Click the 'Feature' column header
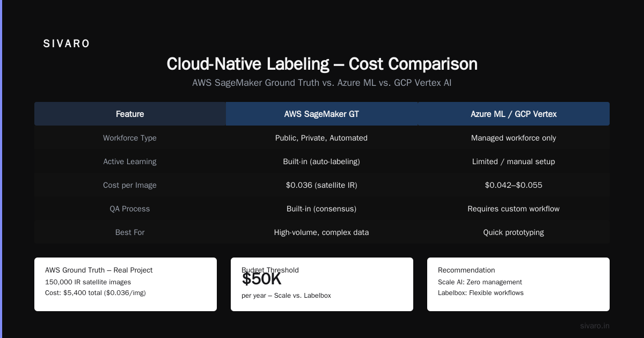Image resolution: width=644 pixels, height=338 pixels. click(130, 114)
